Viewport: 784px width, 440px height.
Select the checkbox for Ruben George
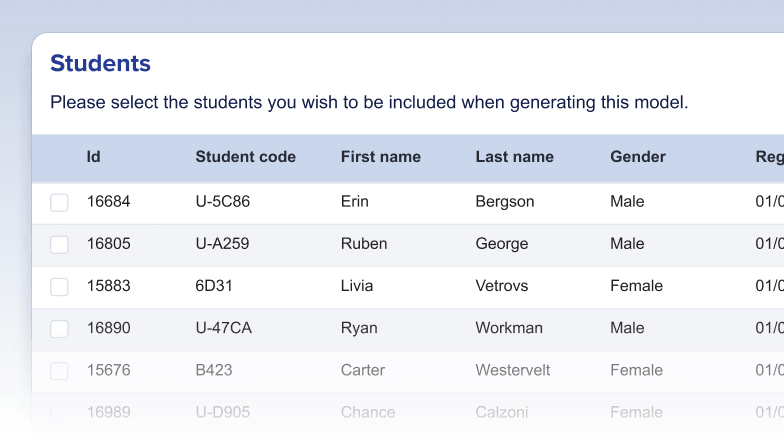59,244
